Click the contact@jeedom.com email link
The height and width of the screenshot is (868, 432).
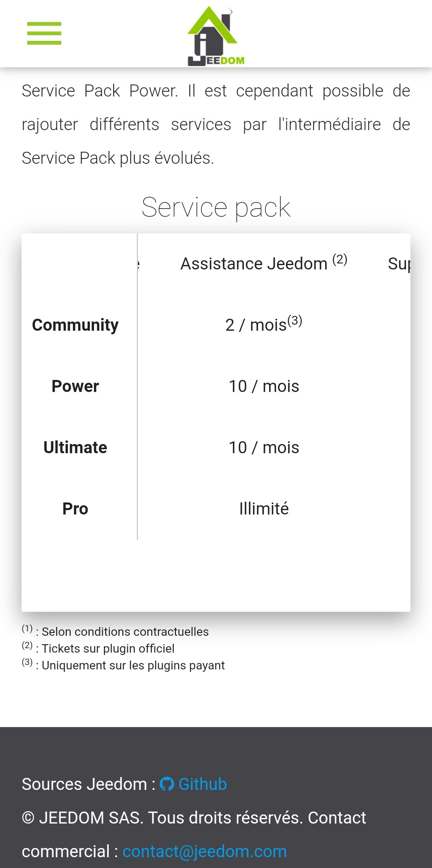pos(204,851)
